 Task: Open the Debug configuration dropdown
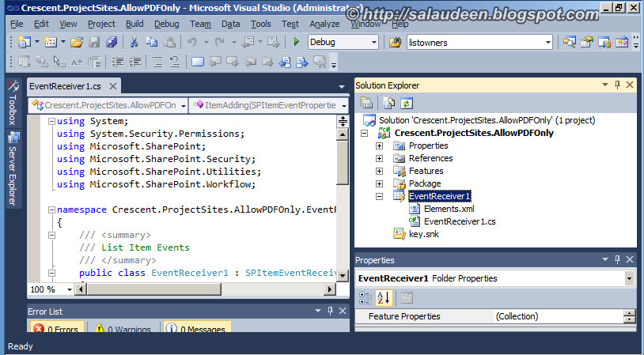[373, 42]
